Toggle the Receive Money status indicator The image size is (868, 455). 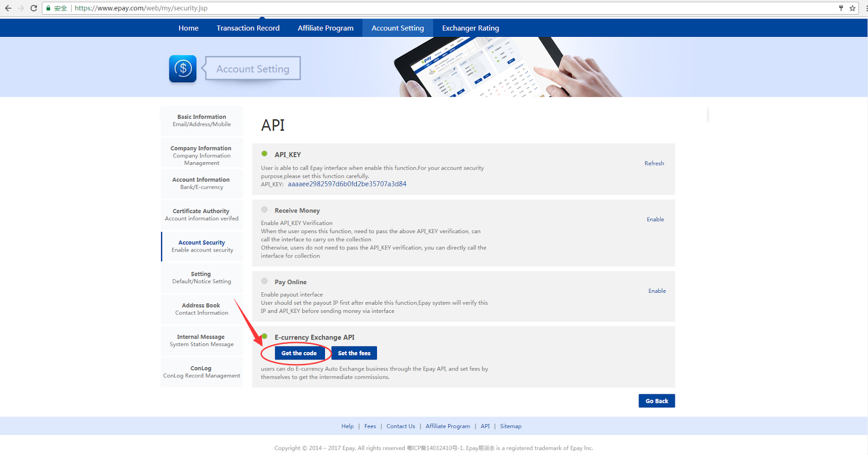point(265,210)
